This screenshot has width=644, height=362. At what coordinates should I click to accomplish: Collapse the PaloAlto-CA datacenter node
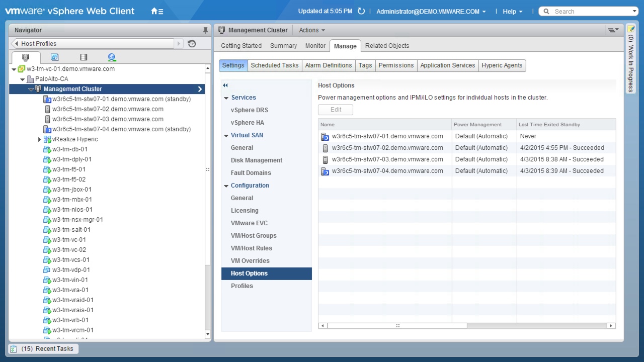[x=23, y=79]
